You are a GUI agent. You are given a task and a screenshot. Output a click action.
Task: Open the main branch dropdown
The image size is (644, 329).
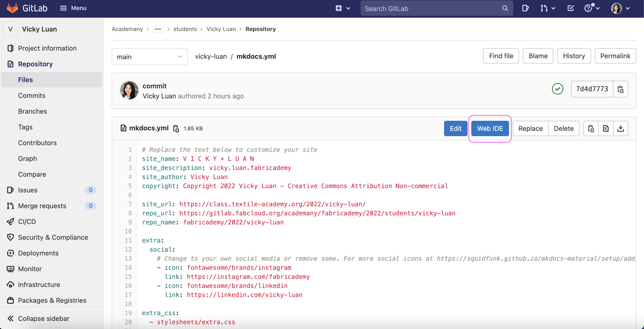pos(150,57)
